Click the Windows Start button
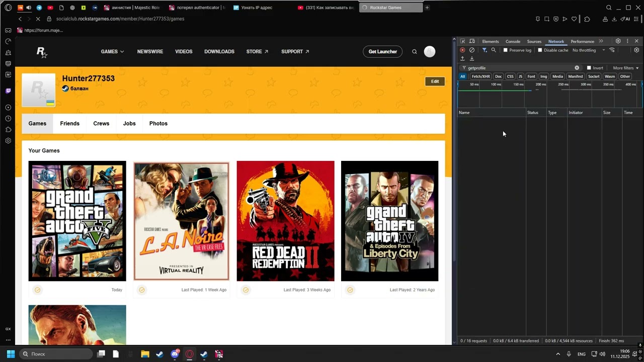Image resolution: width=644 pixels, height=362 pixels. [11, 354]
